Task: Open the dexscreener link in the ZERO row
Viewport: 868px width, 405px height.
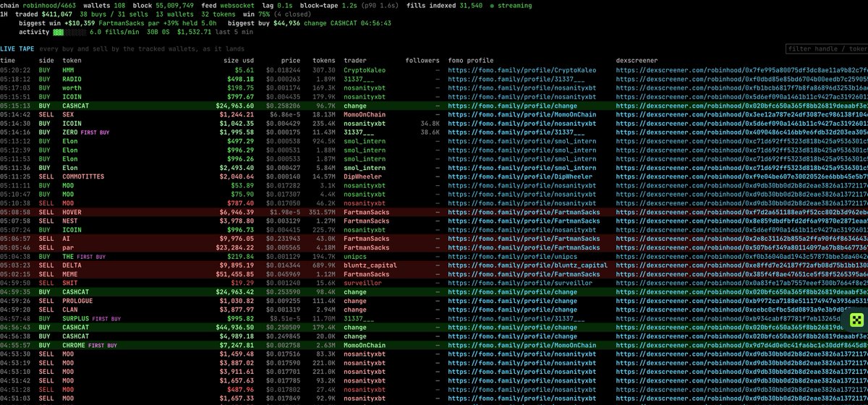Action: pyautogui.click(x=741, y=132)
